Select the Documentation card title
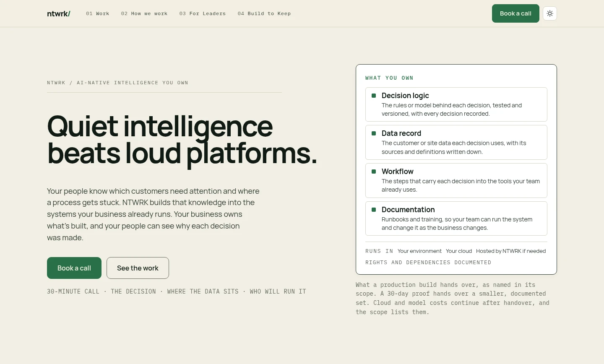Viewport: 604px width, 364px height. (408, 210)
